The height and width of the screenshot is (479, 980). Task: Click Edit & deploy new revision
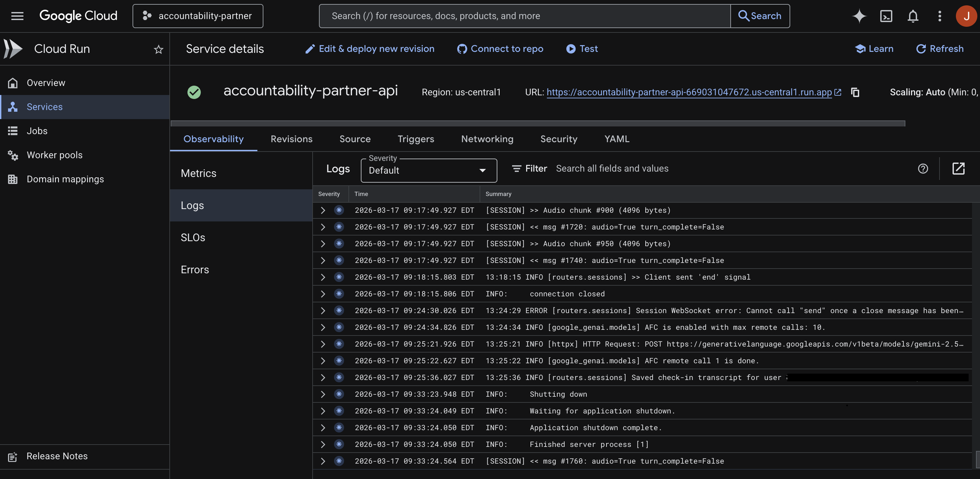(370, 49)
